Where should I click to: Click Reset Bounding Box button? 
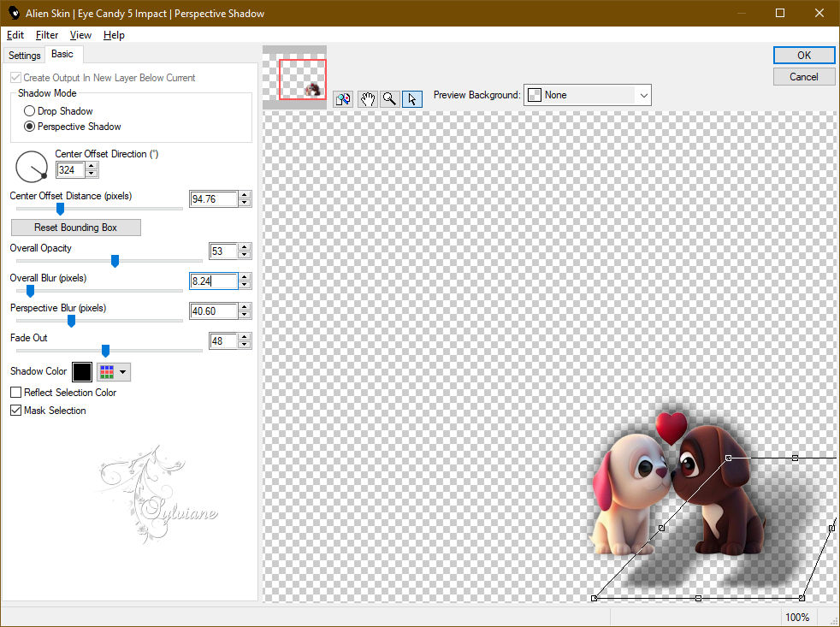click(76, 228)
